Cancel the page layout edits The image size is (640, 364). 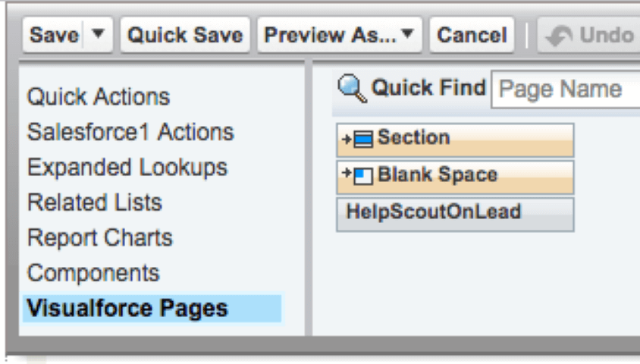coord(472,35)
